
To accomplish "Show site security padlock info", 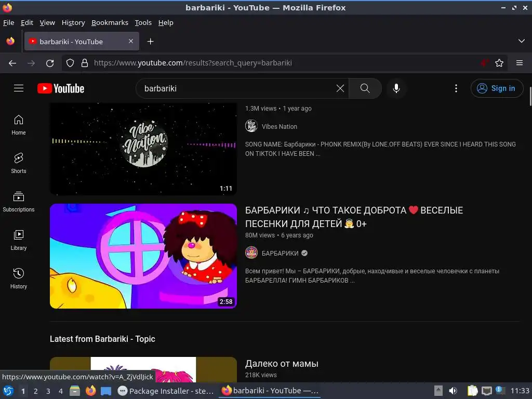I will (85, 63).
